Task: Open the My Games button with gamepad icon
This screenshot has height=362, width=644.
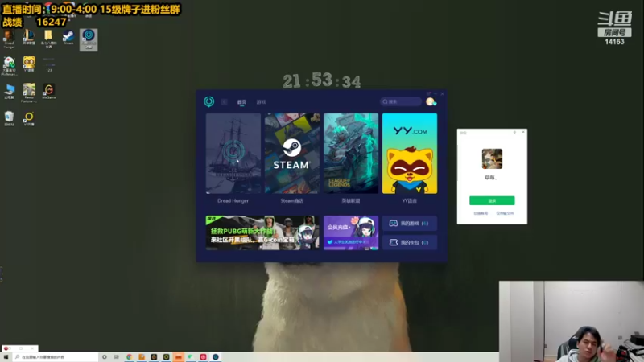Action: [410, 224]
